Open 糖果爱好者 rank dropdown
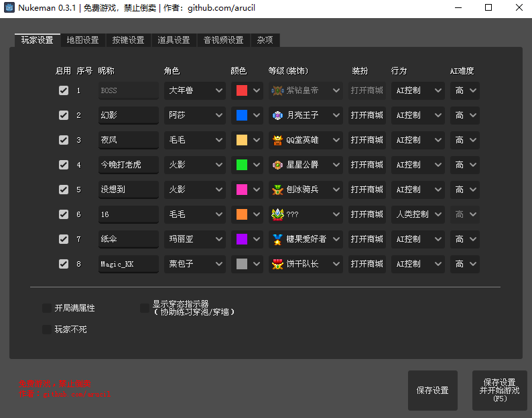 point(306,239)
